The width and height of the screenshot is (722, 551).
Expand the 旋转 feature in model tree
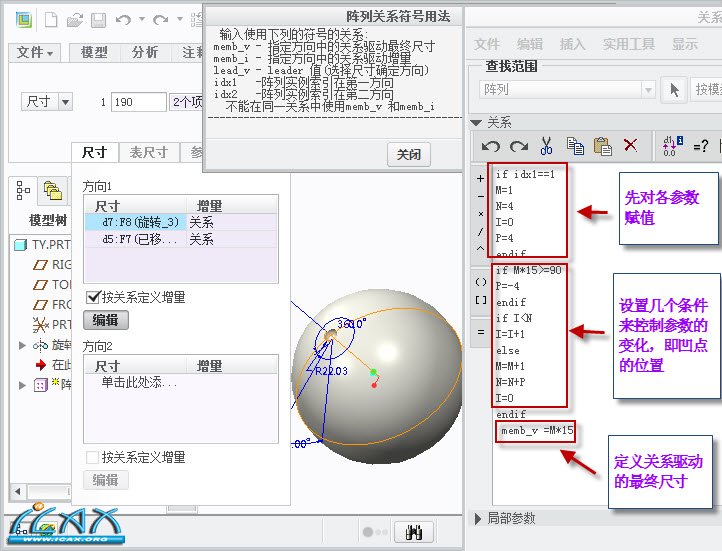pos(22,345)
